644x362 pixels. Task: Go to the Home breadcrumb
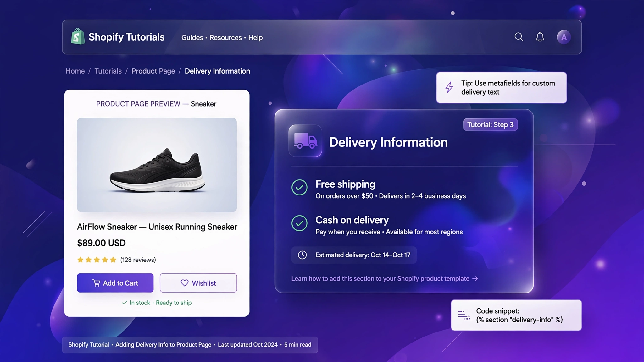75,71
